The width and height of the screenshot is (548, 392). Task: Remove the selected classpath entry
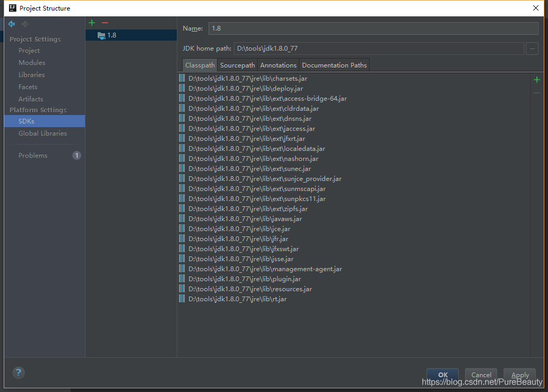[x=537, y=93]
